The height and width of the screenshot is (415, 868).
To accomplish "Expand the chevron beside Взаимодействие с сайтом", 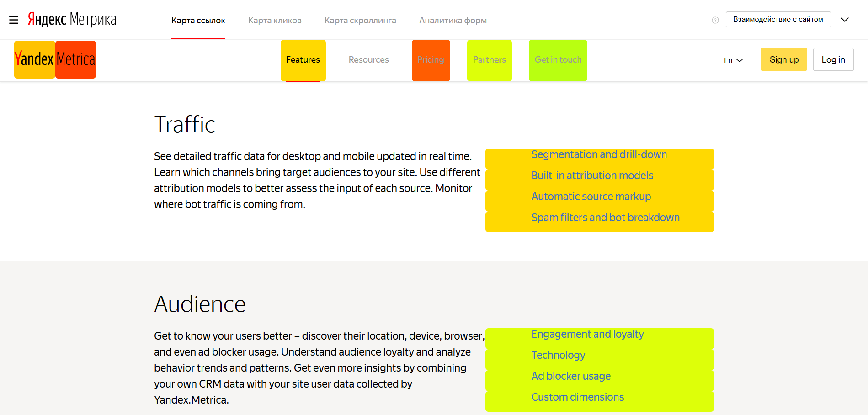I will [x=845, y=20].
